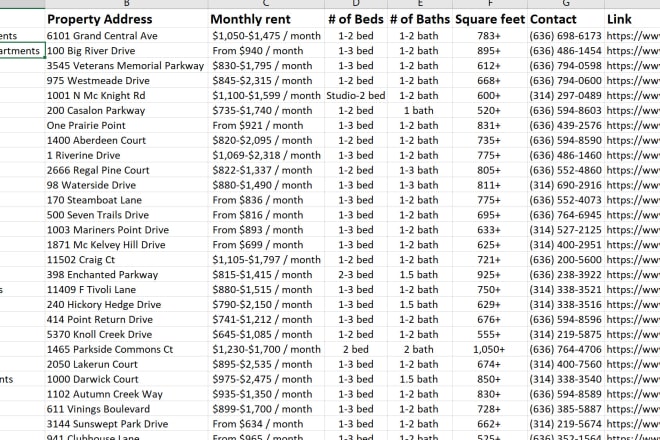The height and width of the screenshot is (440, 660).
Task: Select contact cell (314) 297-0489
Action: click(x=566, y=96)
